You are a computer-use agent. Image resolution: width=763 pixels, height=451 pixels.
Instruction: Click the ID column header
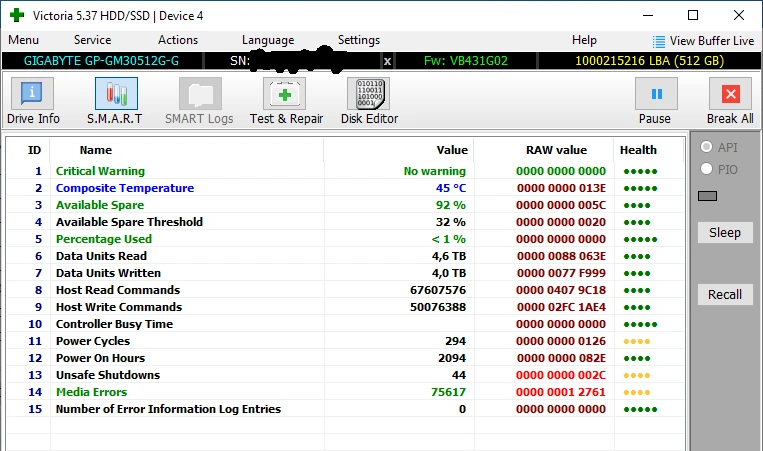(x=34, y=150)
